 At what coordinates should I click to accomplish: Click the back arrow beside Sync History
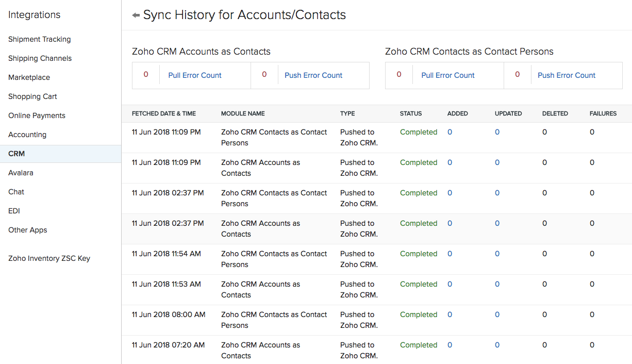136,15
